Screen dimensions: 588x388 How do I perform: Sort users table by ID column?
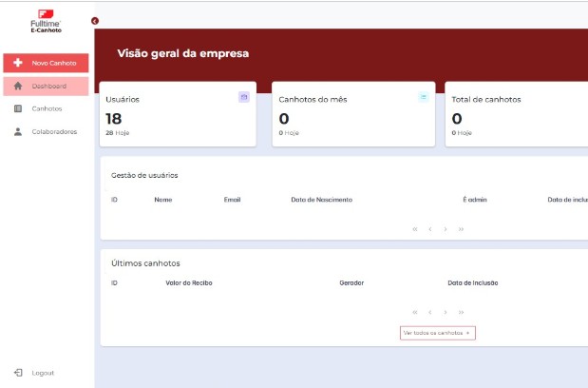pyautogui.click(x=114, y=200)
